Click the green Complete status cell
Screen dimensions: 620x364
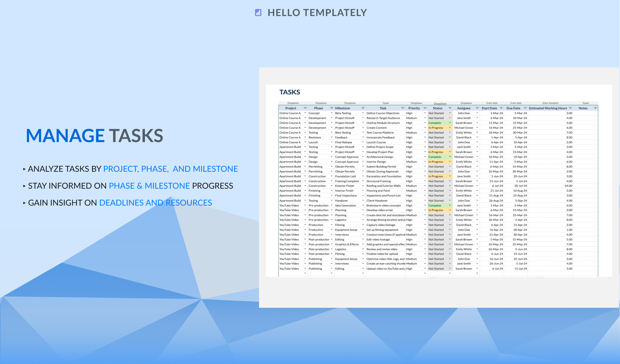[x=436, y=123]
